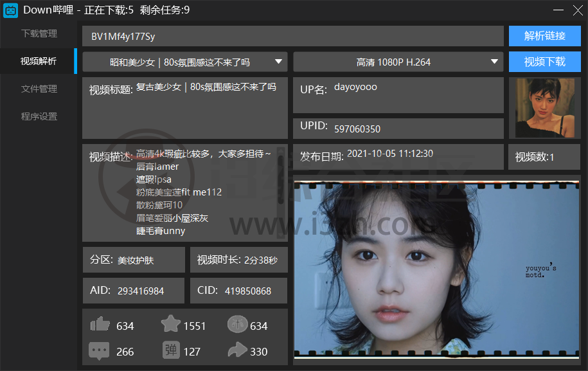Click description line 散粉黛珂10
This screenshot has height=371, width=588.
(159, 205)
